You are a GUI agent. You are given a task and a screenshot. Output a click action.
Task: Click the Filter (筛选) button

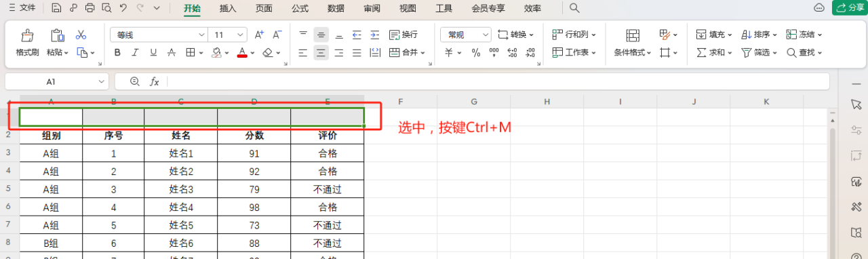point(759,52)
